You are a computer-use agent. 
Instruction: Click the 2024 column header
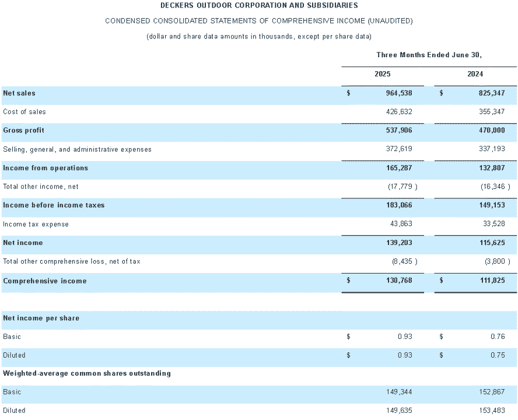pos(475,74)
